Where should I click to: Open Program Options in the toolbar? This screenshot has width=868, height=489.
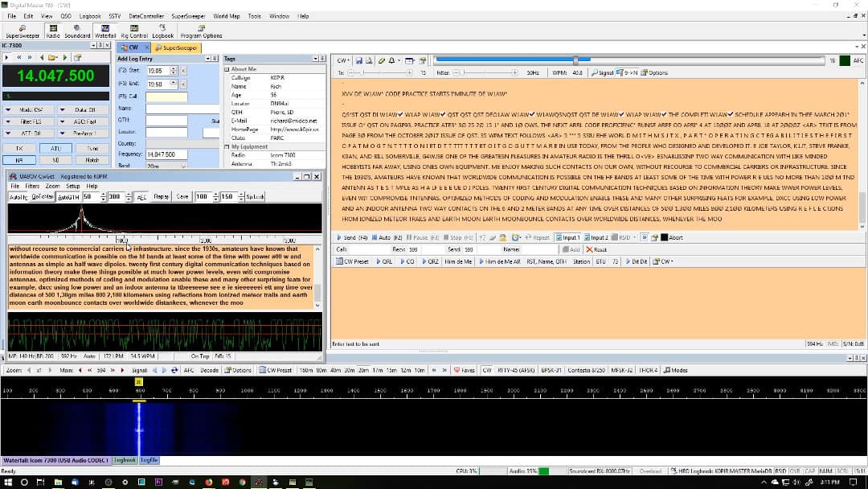(x=201, y=31)
